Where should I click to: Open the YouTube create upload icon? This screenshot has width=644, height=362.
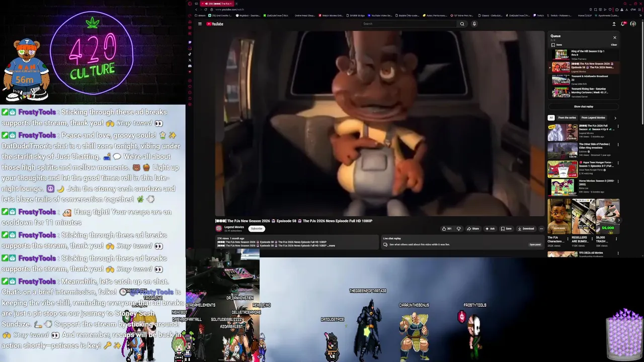(614, 24)
